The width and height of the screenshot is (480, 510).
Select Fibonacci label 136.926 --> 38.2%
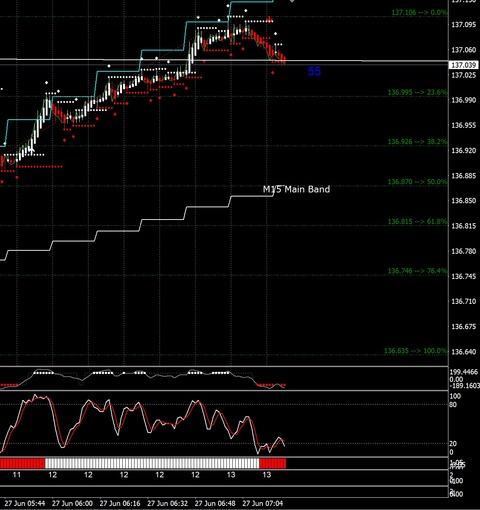click(x=417, y=142)
